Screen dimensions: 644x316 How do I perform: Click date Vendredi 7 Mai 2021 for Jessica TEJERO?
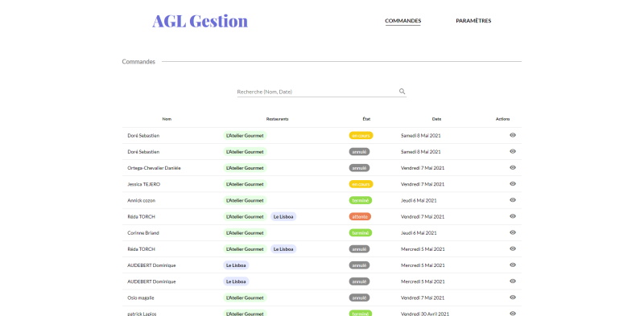point(423,184)
